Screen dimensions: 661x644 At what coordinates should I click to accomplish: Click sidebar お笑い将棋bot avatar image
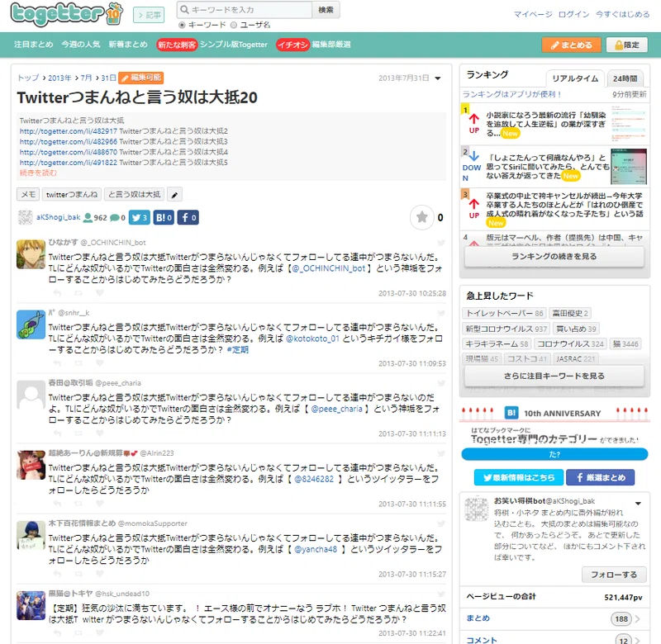coord(477,509)
